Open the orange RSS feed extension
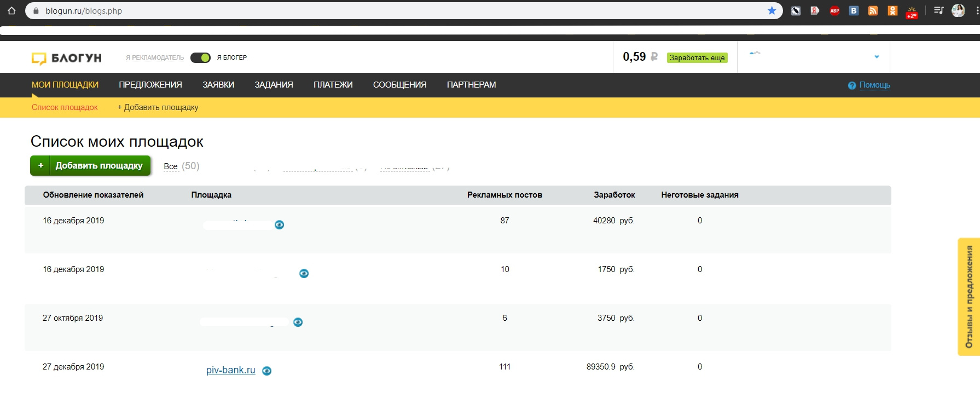Screen dimensions: 980x404 (x=873, y=10)
